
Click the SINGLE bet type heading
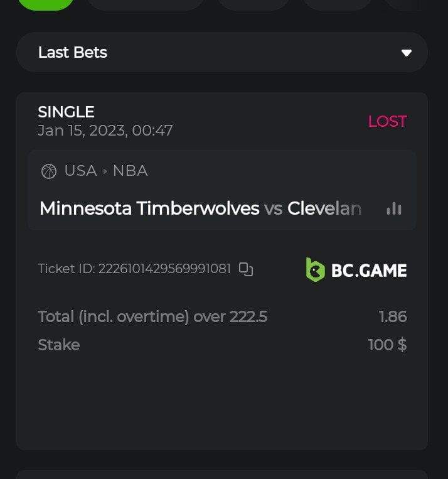pos(66,112)
